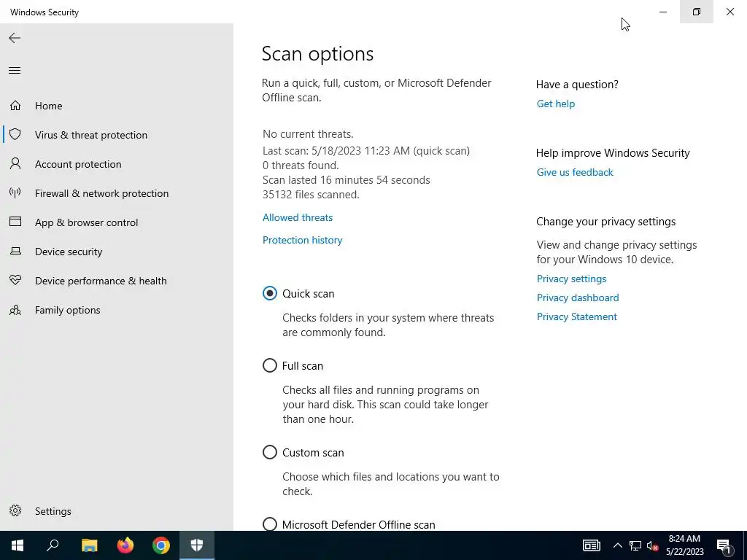Go to Home in the sidebar
The height and width of the screenshot is (560, 747).
pyautogui.click(x=49, y=106)
